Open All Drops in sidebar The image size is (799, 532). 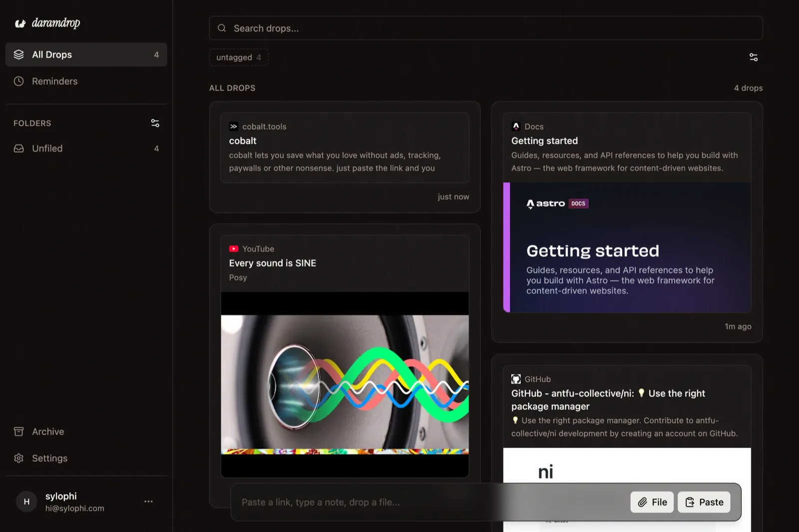tap(86, 54)
